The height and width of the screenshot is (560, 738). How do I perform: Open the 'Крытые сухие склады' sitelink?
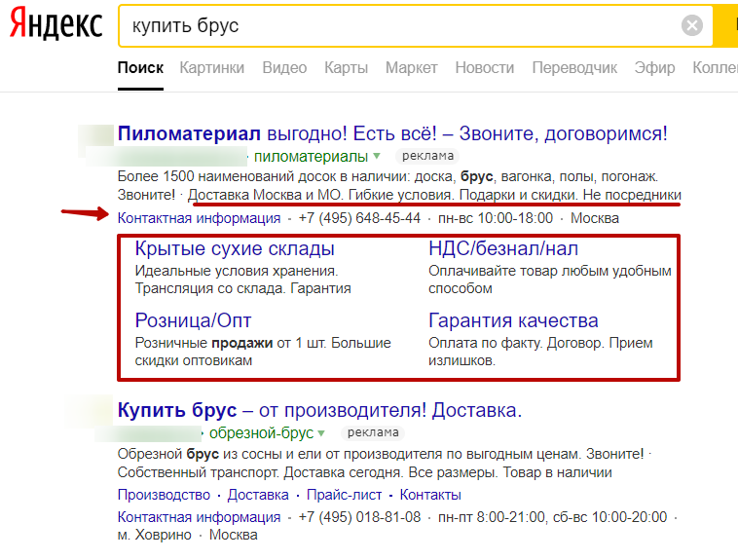[x=235, y=248]
